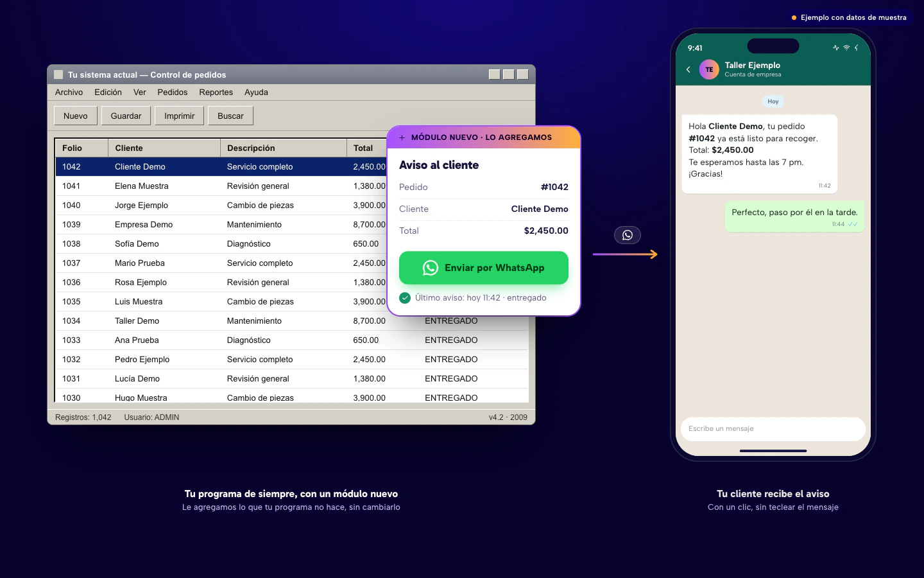Open the Archivo menu
Image resolution: width=924 pixels, height=578 pixels.
click(x=69, y=92)
